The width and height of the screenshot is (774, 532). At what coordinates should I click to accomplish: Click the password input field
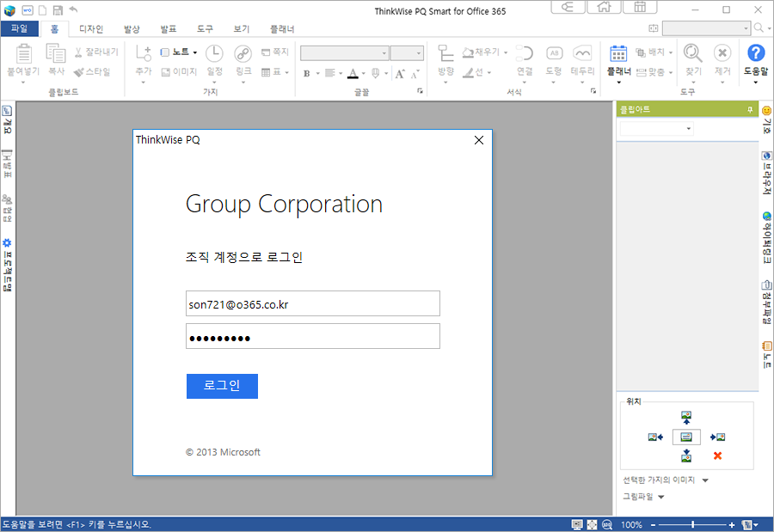point(313,336)
